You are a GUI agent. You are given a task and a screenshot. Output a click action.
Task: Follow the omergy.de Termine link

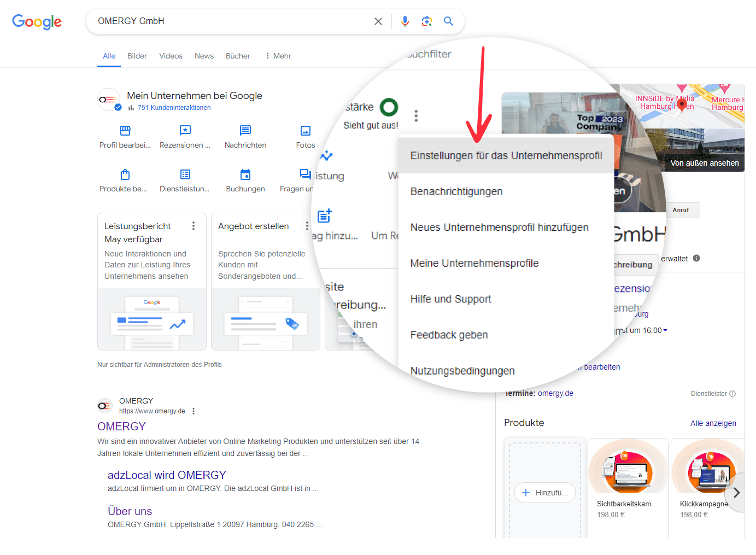click(555, 393)
